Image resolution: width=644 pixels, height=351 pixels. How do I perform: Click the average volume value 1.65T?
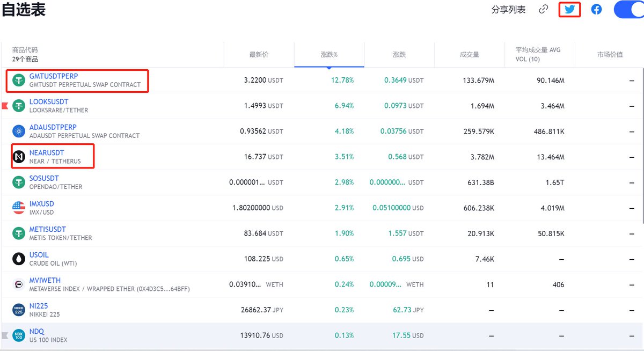click(x=555, y=182)
